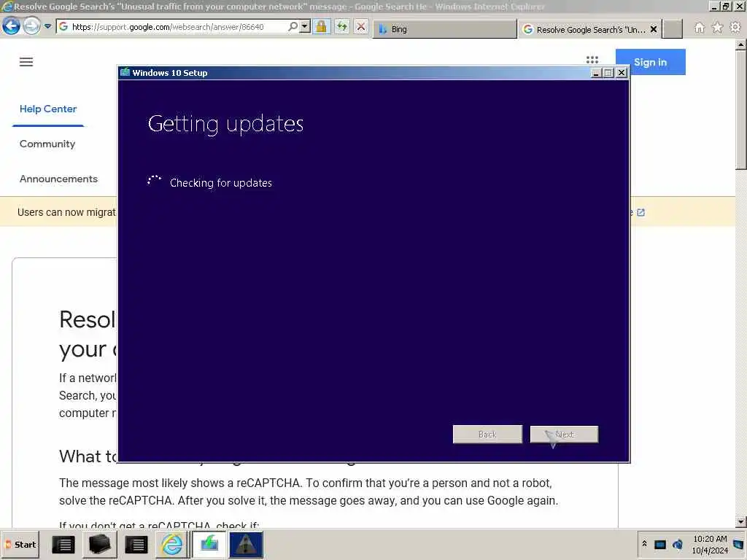Click the Checking for updates text
The image size is (747, 560).
220,183
